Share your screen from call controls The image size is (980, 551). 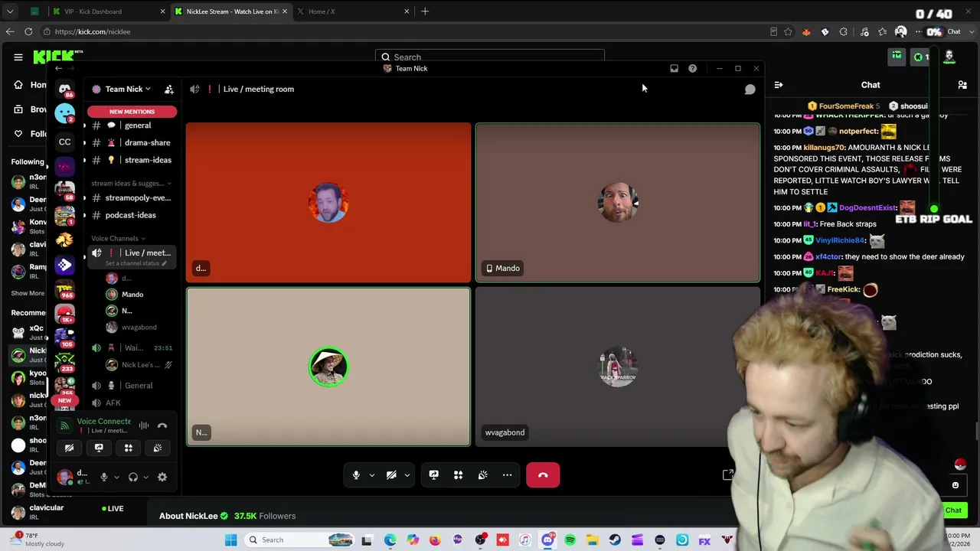433,475
